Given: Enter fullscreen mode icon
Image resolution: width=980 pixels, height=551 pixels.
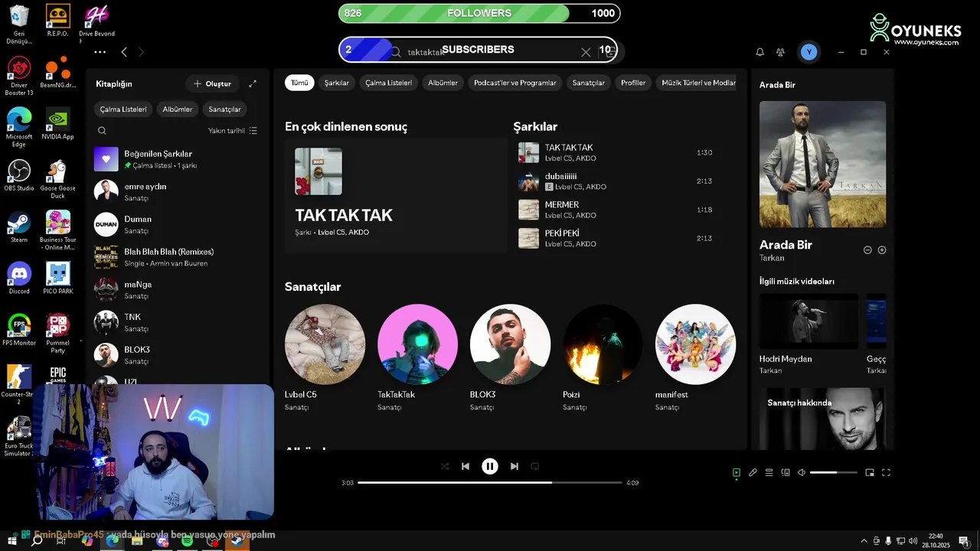Looking at the screenshot, I should pos(887,473).
